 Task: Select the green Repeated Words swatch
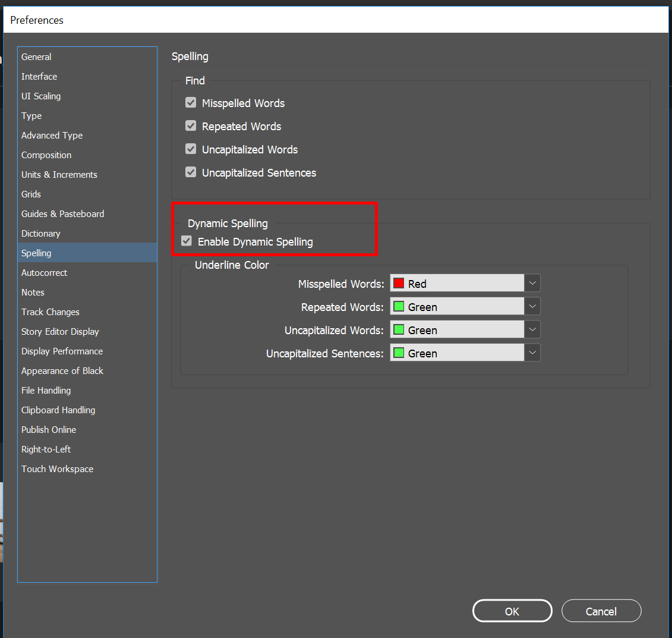399,306
